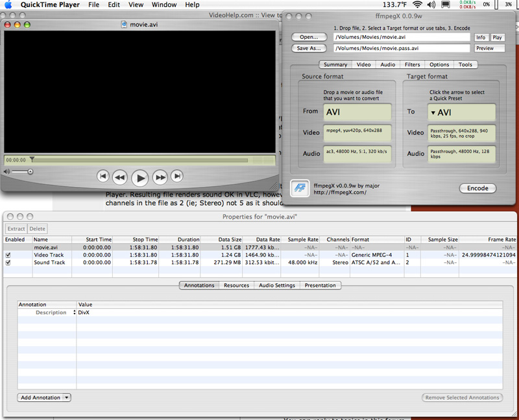Select the Audio Settings tab
Screen dimensions: 519x420
(x=277, y=285)
